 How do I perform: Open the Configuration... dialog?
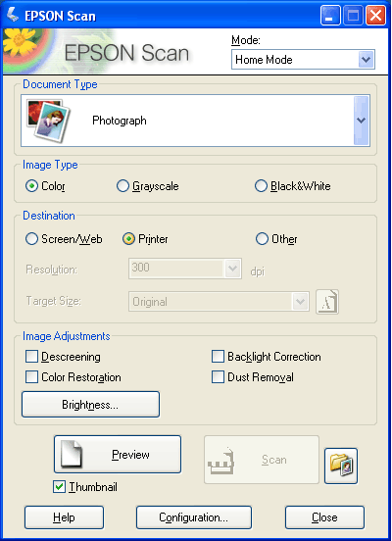pos(194,517)
